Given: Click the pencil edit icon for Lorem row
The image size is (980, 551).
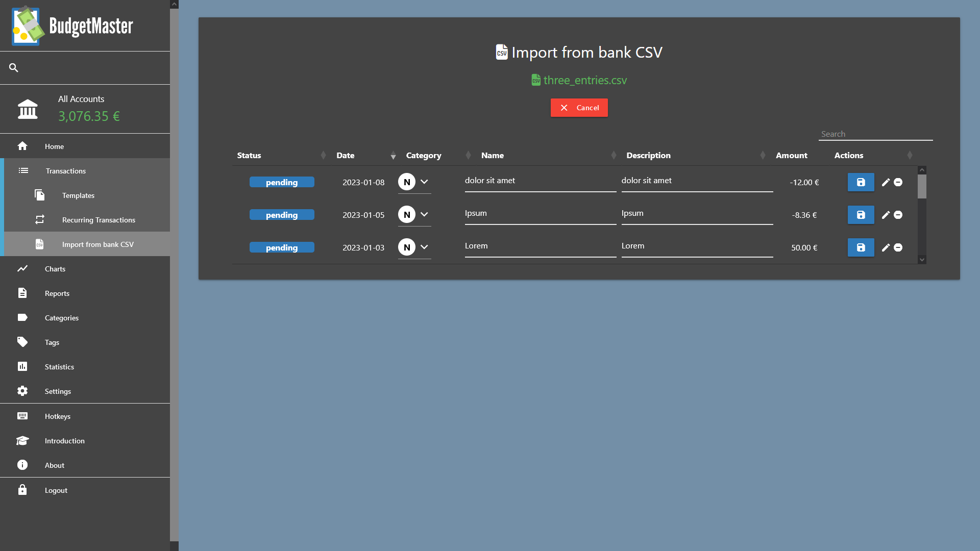Looking at the screenshot, I should coord(886,247).
